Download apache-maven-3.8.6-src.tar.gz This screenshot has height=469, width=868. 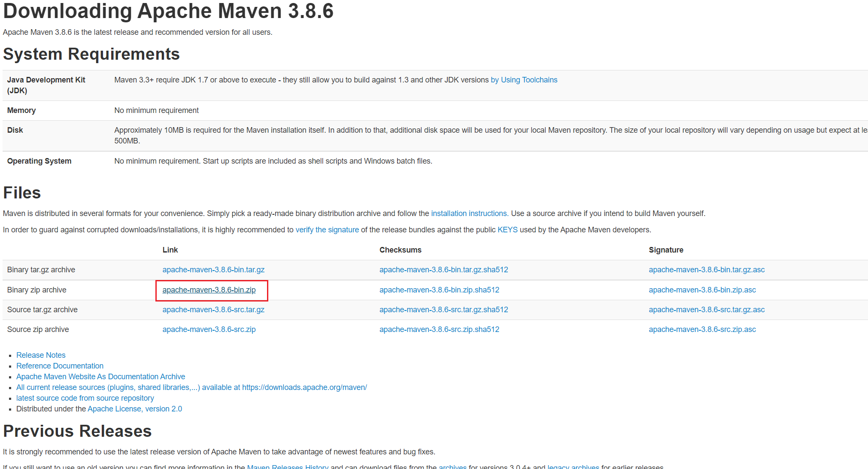(213, 310)
